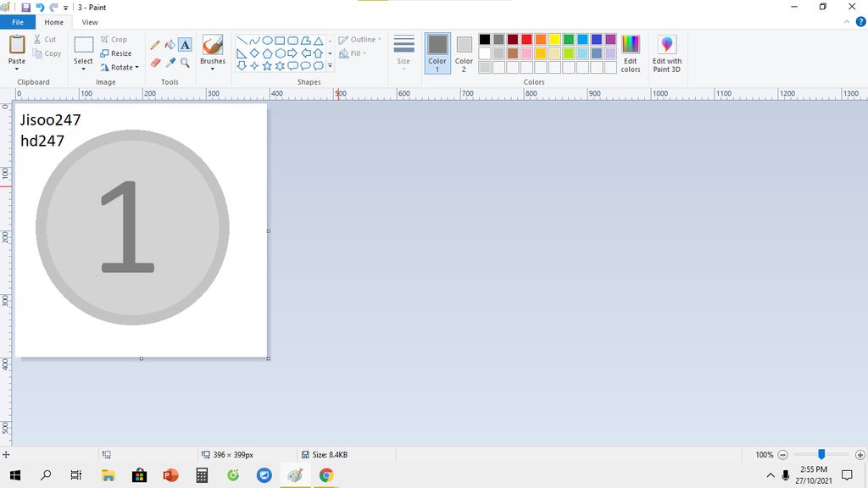
Task: Click Edit with Paint 3D
Action: (x=667, y=53)
